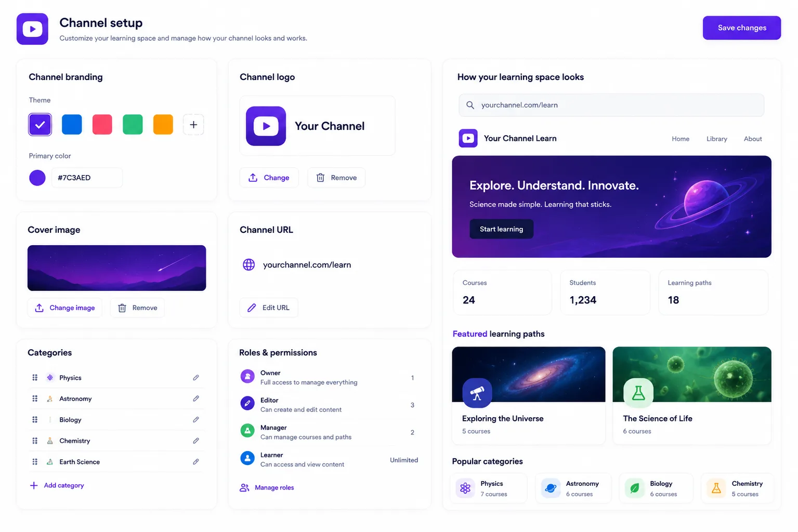Click the cover image thumbnail

point(116,268)
